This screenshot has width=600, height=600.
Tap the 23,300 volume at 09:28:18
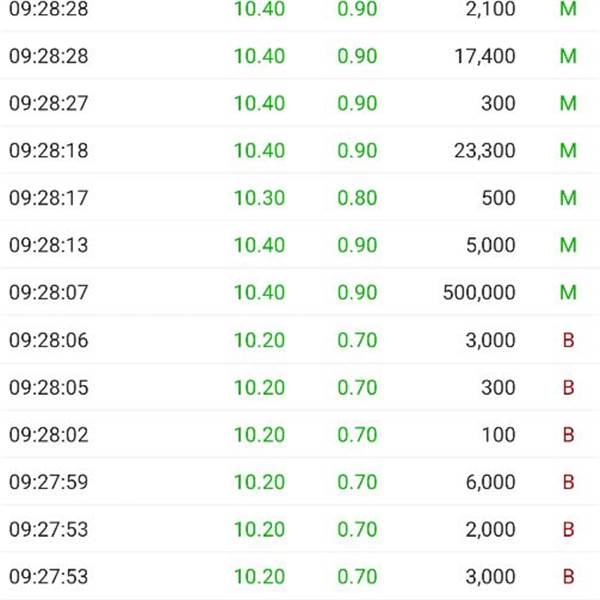(484, 150)
